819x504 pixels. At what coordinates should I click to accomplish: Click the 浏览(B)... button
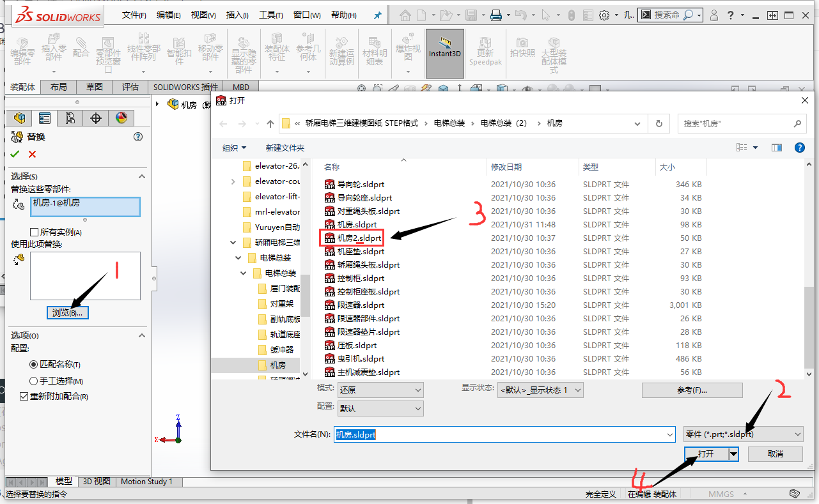pyautogui.click(x=67, y=312)
